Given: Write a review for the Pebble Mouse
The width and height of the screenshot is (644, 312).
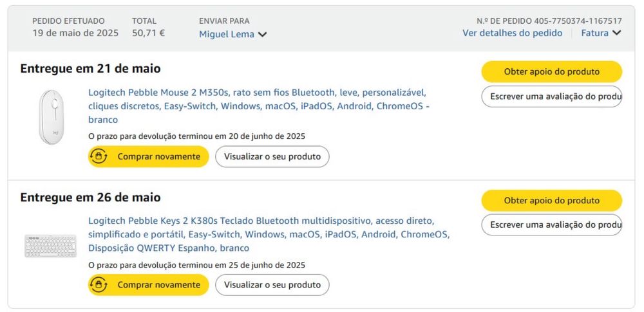Looking at the screenshot, I should (552, 96).
